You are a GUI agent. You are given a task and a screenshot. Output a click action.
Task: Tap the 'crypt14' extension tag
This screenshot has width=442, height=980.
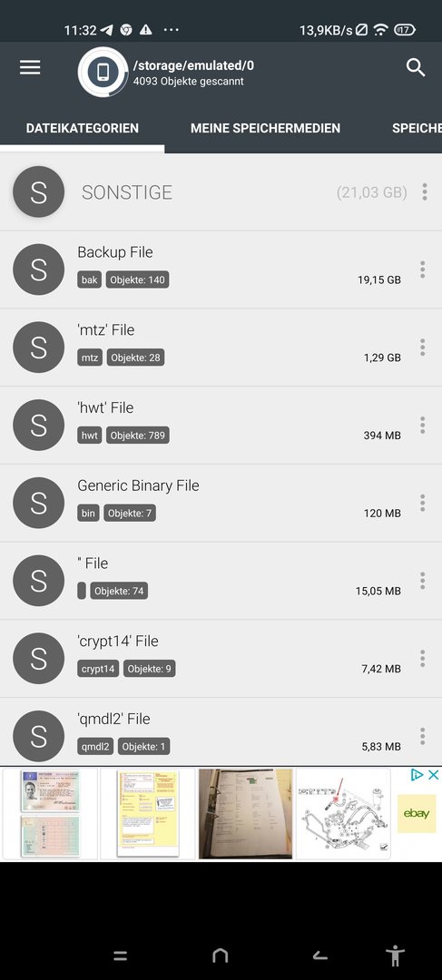(98, 669)
